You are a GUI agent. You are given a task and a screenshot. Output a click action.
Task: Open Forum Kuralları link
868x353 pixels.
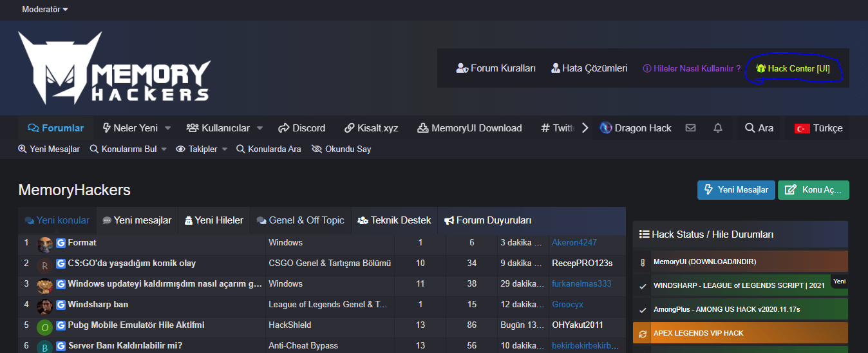[x=496, y=68]
